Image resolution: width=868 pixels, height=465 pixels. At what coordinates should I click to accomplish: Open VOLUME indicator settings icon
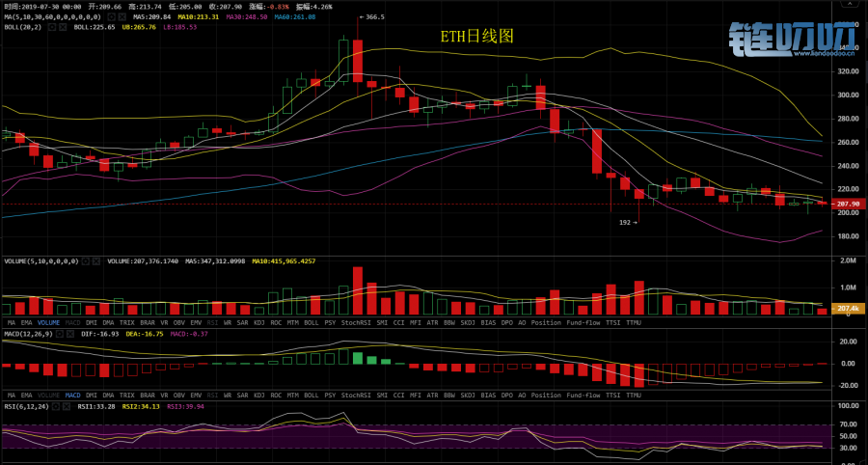tap(85, 260)
